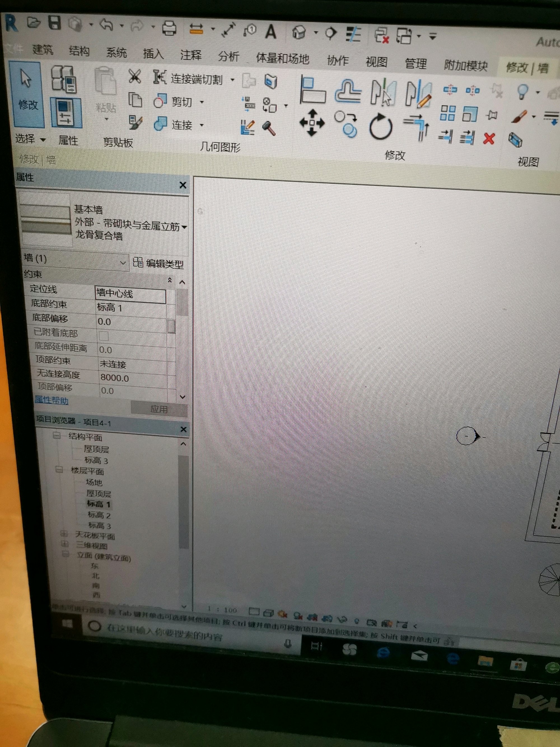560x747 pixels.
Task: Toggle the 已附着底部 checkbox
Action: pyautogui.click(x=104, y=336)
